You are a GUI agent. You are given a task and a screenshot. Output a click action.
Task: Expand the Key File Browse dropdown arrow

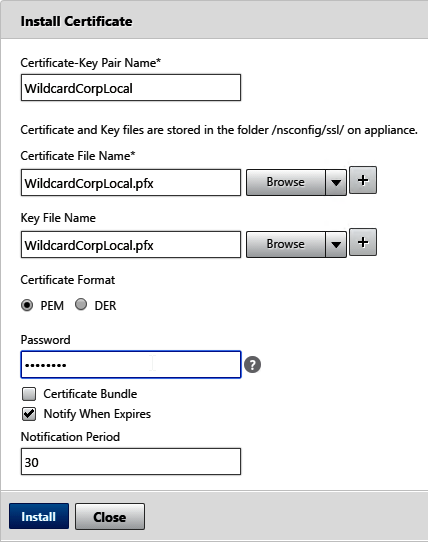point(336,244)
